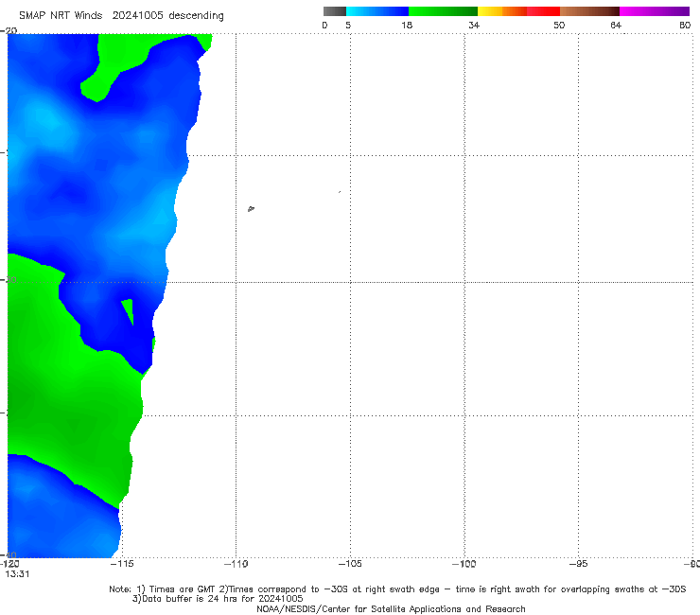Click the red colorbar segment near 50
Image resolution: width=700 pixels, height=615 pixels.
pos(543,11)
